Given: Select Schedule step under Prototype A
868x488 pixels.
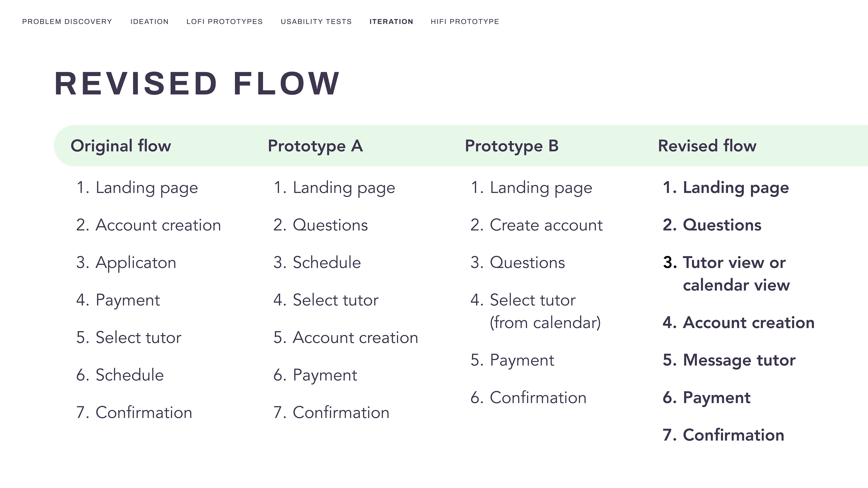Looking at the screenshot, I should point(317,262).
